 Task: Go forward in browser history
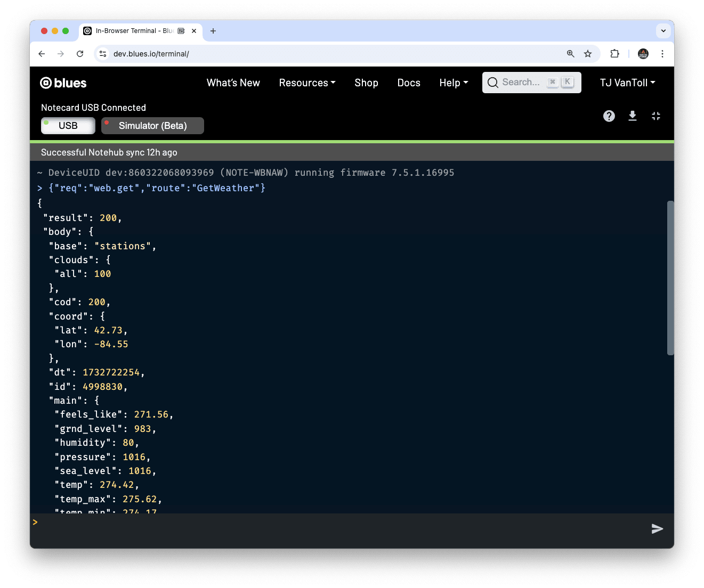[x=61, y=54]
